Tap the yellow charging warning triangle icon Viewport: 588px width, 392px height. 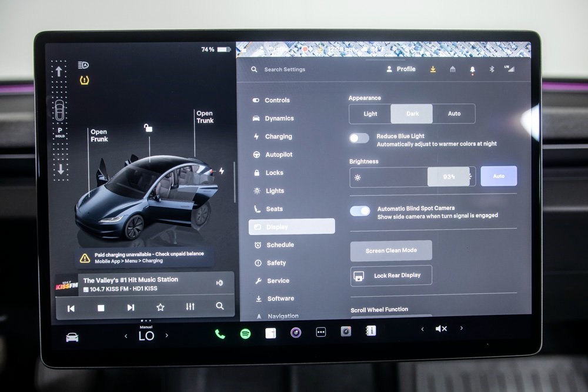tap(85, 258)
